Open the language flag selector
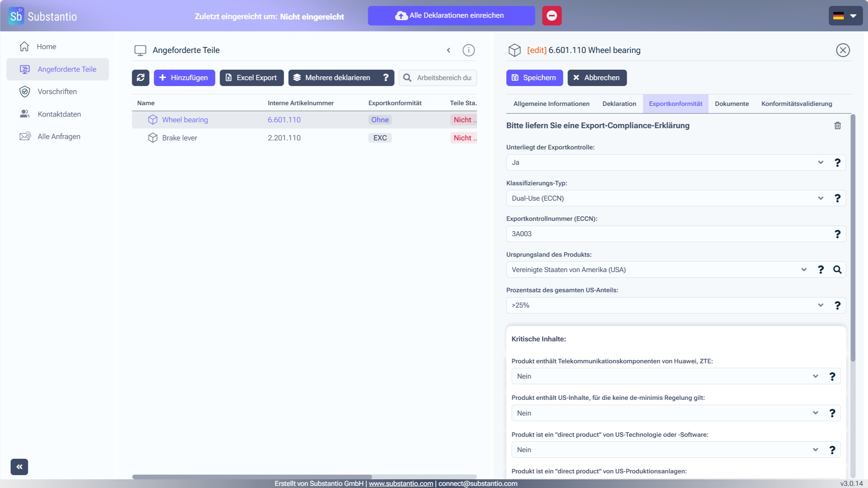 click(x=845, y=16)
